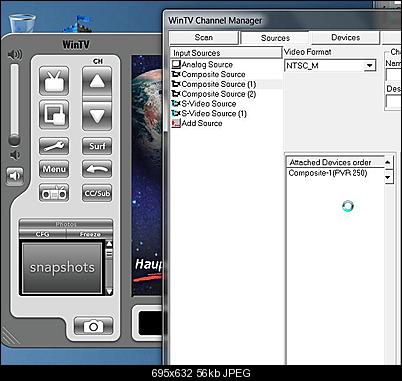
Task: Click the snapshots preview thumbnail
Action: pyautogui.click(x=62, y=268)
